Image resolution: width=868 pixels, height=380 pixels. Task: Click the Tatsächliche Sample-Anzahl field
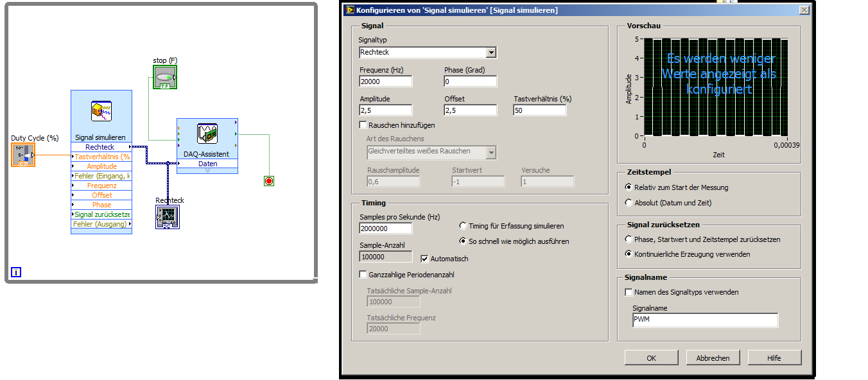click(394, 302)
